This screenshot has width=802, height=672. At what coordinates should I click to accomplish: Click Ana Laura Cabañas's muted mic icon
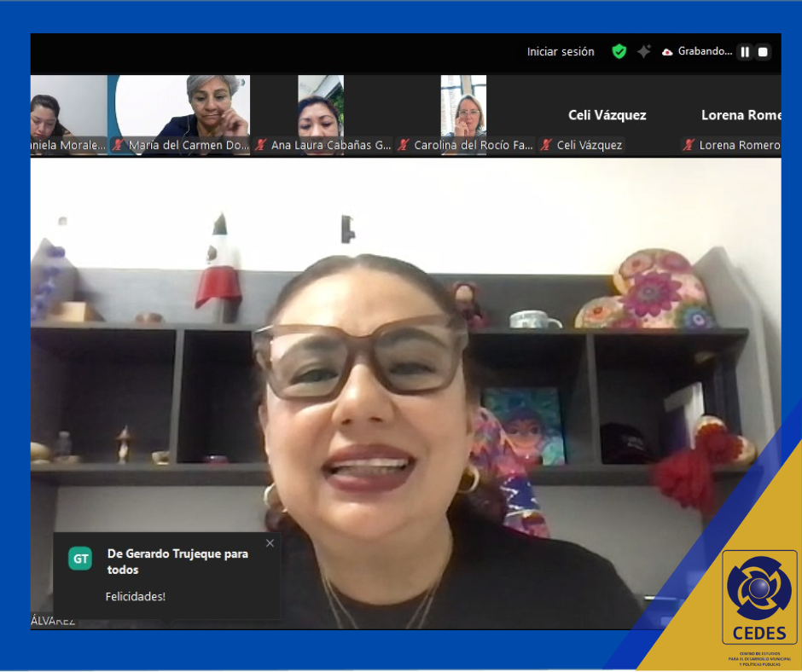261,146
